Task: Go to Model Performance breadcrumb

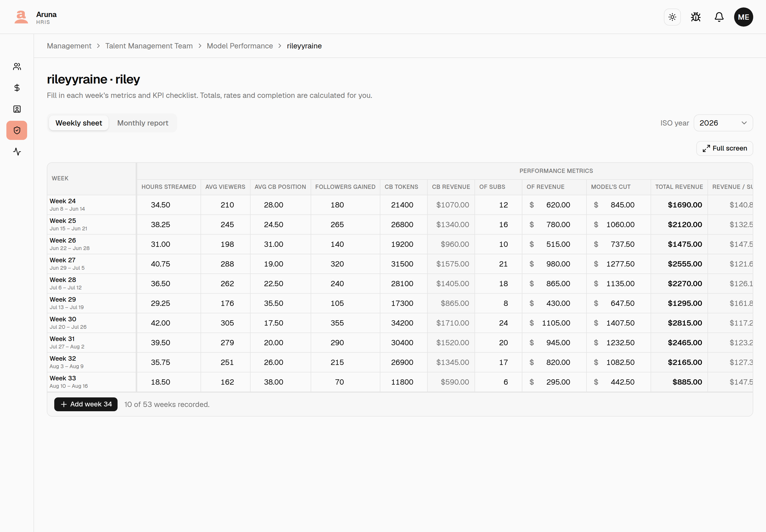Action: [240, 46]
